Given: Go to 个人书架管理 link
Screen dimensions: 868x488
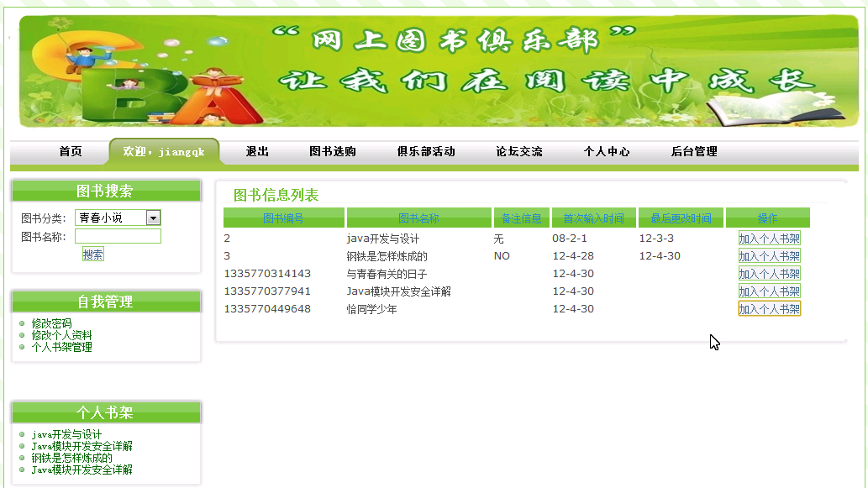Looking at the screenshot, I should pyautogui.click(x=61, y=347).
